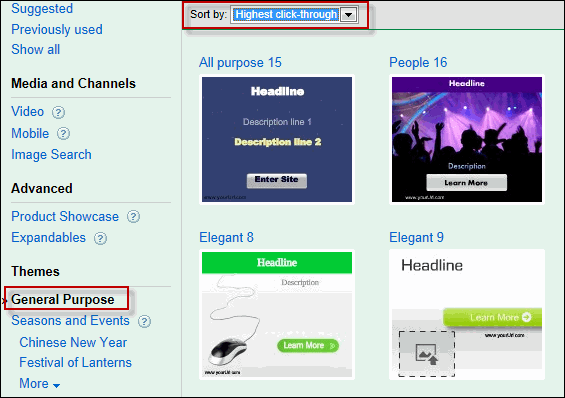
Task: Choose the Chinese New Year theme
Action: pos(73,342)
